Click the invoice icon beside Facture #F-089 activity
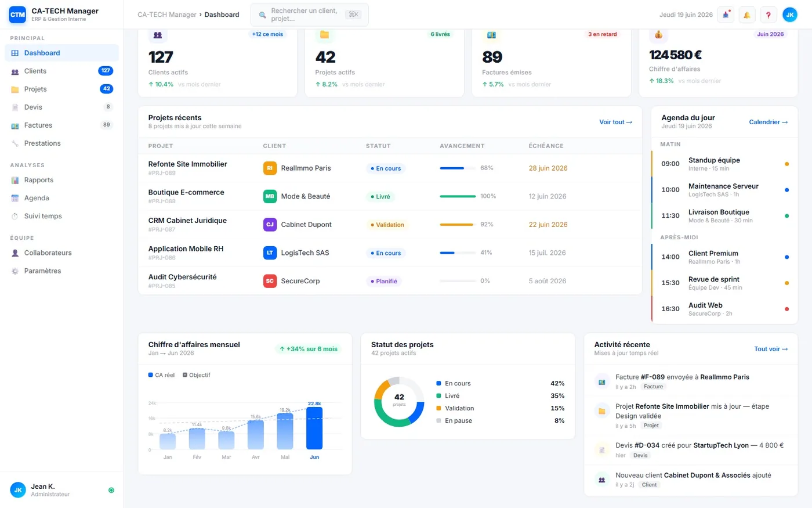 [x=602, y=381]
